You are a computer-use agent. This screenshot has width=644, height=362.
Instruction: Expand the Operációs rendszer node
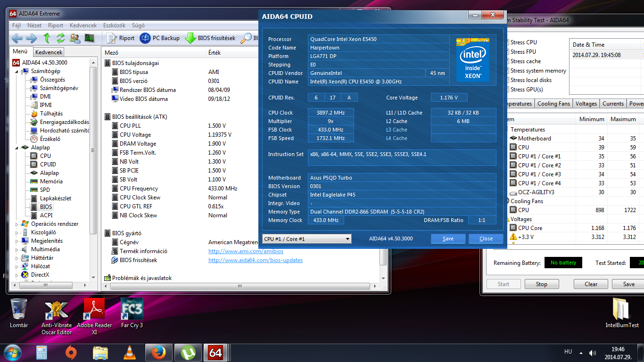17,224
